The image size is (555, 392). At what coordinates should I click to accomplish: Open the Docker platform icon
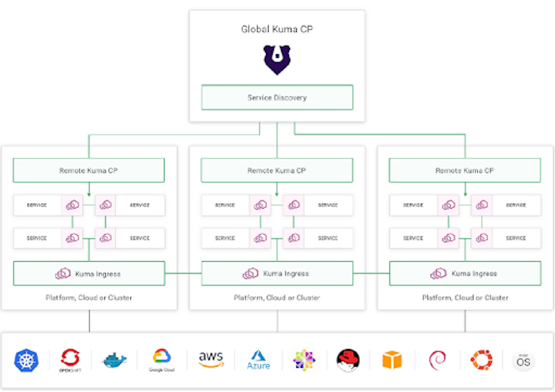point(114,360)
